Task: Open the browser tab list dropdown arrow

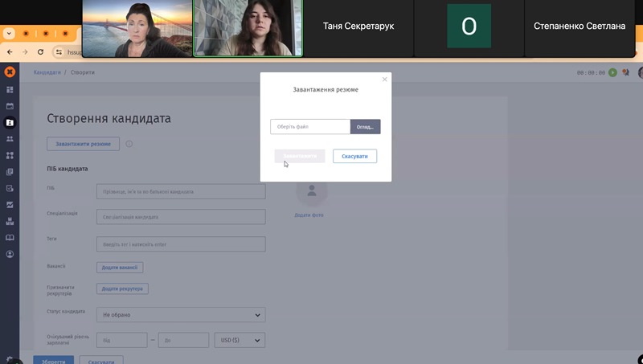Action: point(9,34)
